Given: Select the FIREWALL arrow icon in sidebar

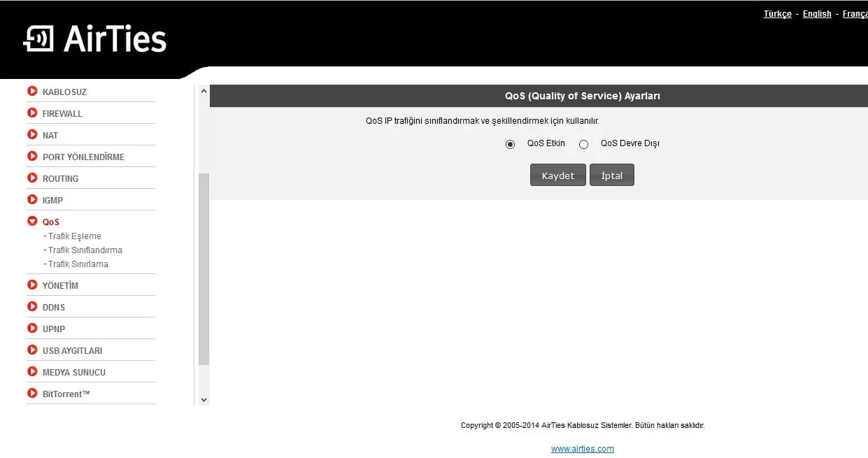Looking at the screenshot, I should point(33,113).
